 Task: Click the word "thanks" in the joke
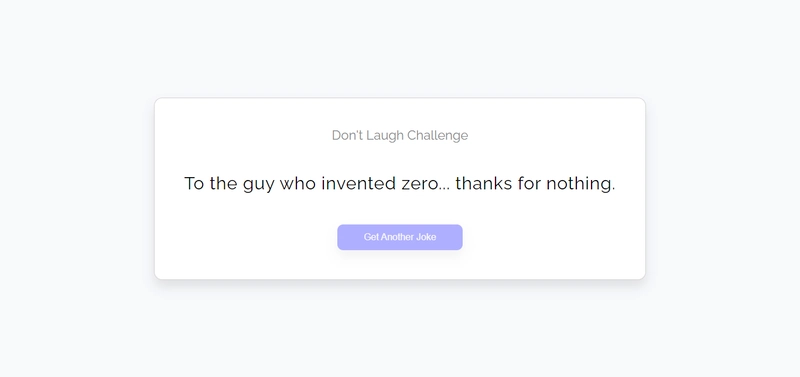point(484,184)
